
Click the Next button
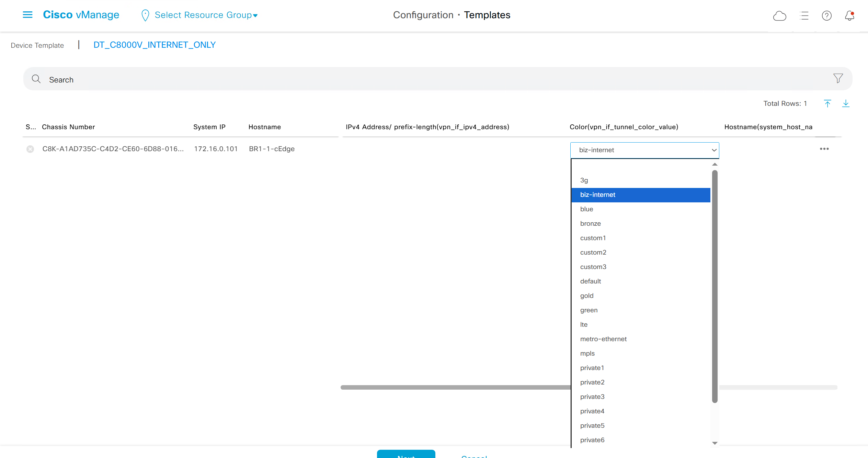pyautogui.click(x=406, y=454)
